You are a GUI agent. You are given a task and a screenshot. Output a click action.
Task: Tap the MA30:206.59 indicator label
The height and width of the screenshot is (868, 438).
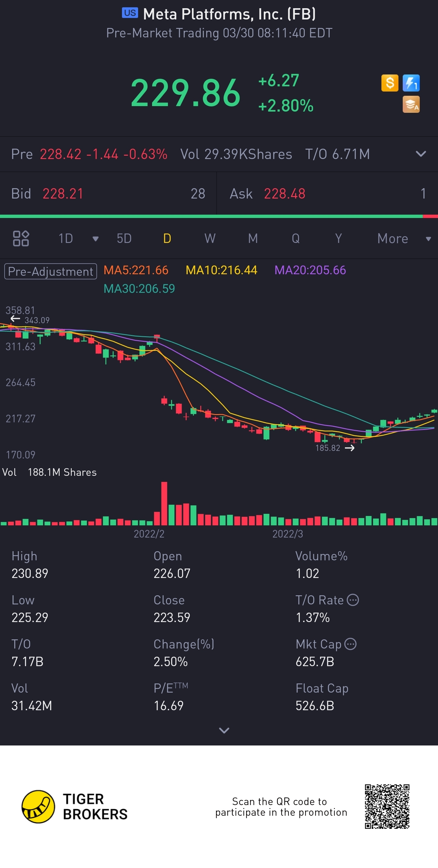click(139, 289)
